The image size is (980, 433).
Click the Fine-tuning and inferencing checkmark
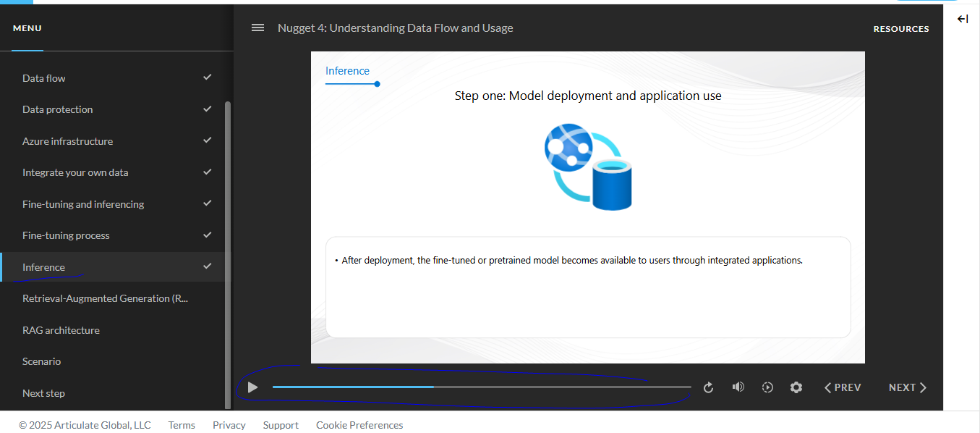tap(208, 203)
